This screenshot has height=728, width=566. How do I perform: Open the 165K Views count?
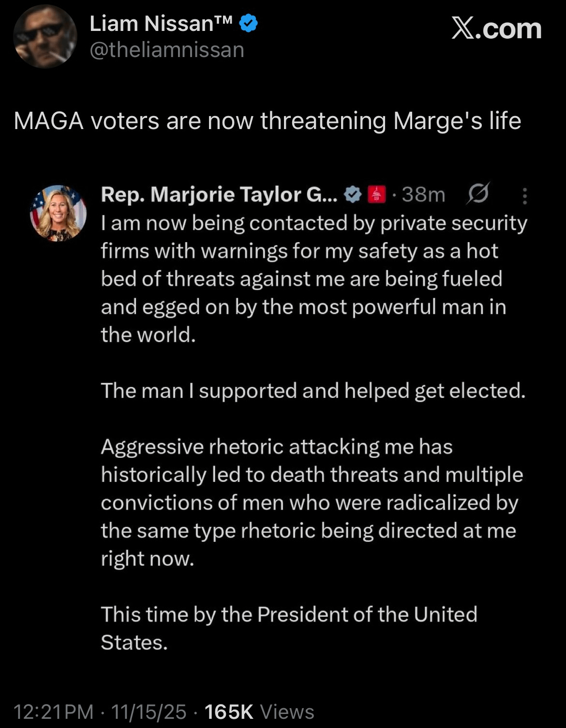tap(259, 712)
